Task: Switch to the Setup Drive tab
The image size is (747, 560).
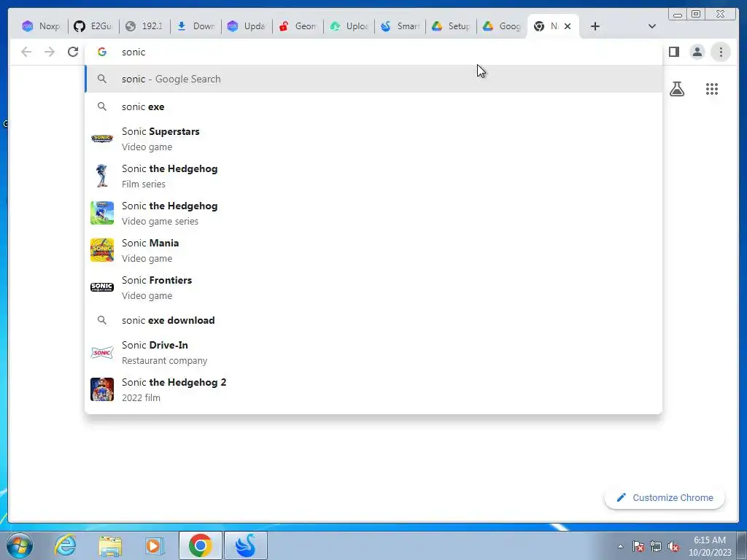Action: pos(451,27)
